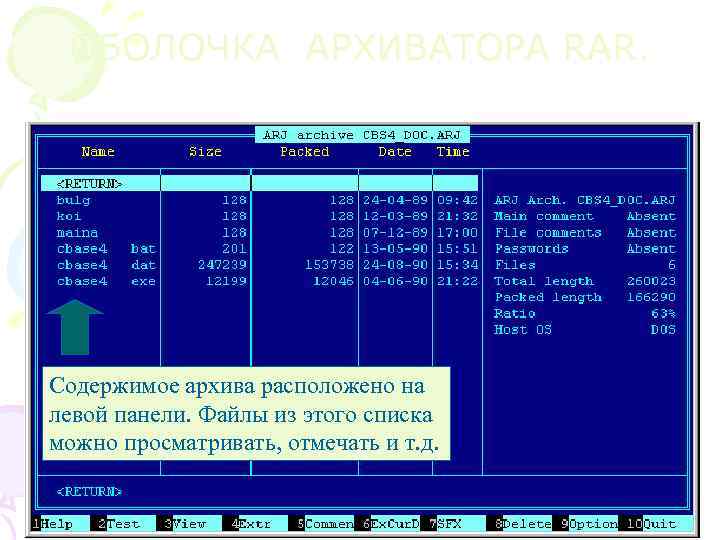Viewport: 720px width, 540px height.
Task: Select the file maina
Action: pyautogui.click(x=77, y=233)
